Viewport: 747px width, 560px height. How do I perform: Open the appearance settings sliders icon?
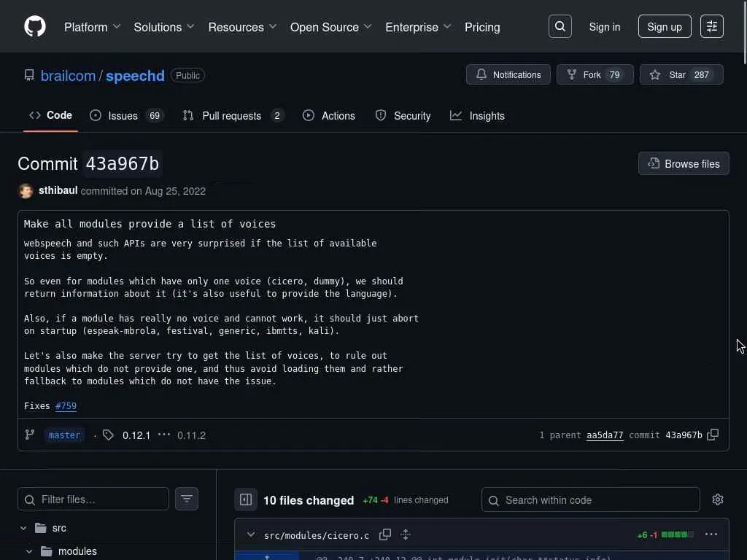[x=712, y=27]
